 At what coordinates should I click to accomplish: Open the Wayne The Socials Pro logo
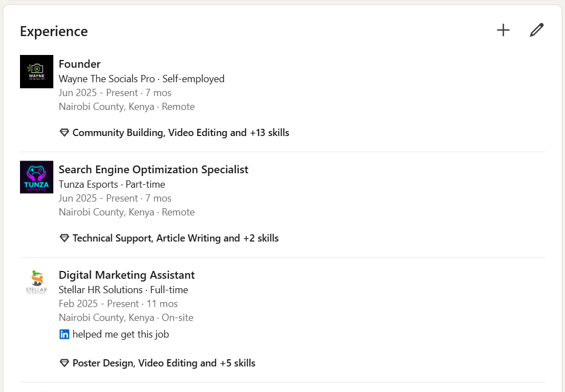point(37,72)
